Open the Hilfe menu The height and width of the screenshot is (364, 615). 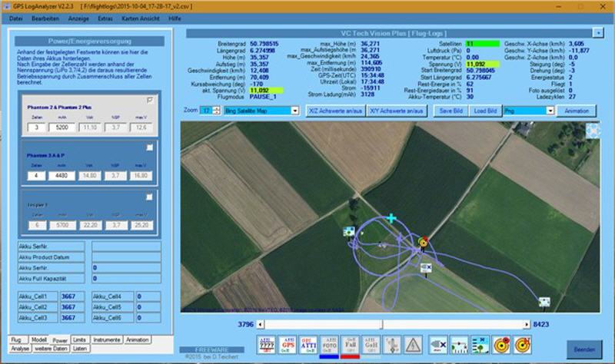click(x=175, y=18)
